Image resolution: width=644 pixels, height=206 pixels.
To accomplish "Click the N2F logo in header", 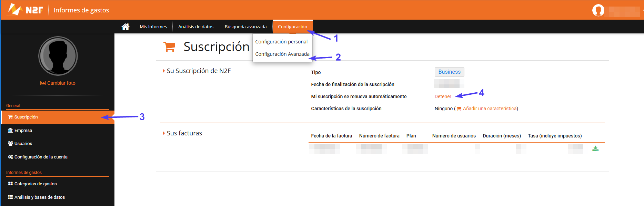I will coord(26,10).
